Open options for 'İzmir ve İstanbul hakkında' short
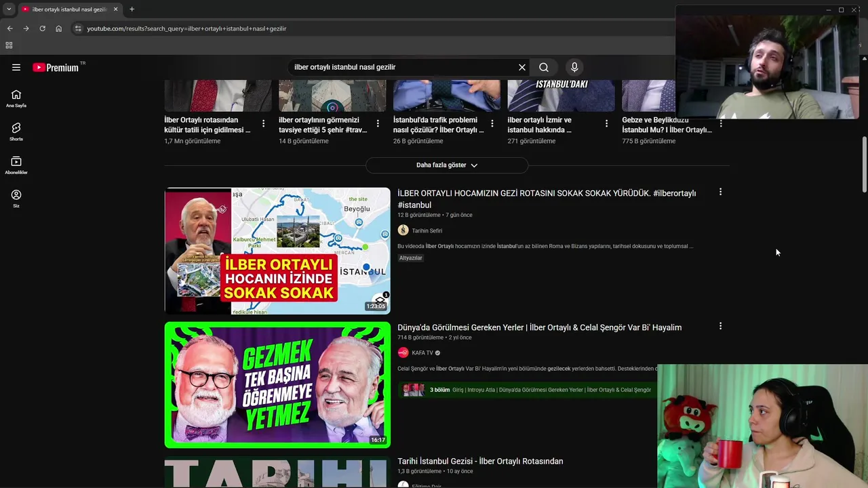Viewport: 868px width, 488px height. (x=607, y=123)
